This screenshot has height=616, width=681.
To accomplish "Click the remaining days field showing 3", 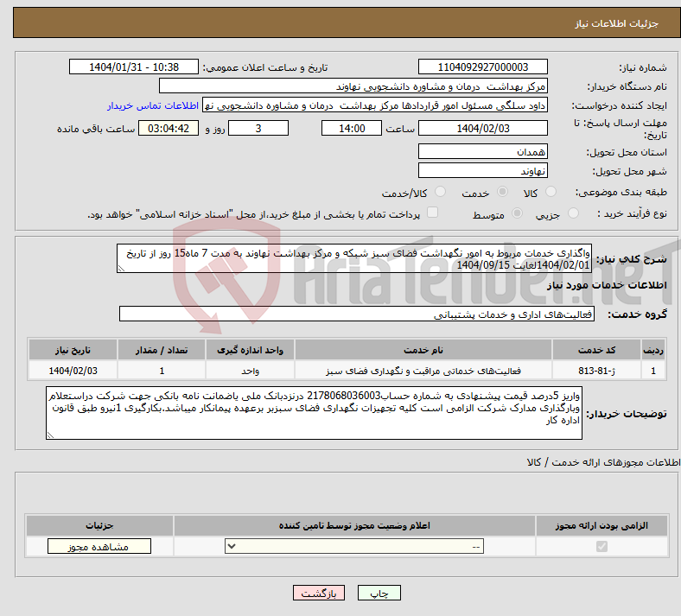I will [x=258, y=128].
